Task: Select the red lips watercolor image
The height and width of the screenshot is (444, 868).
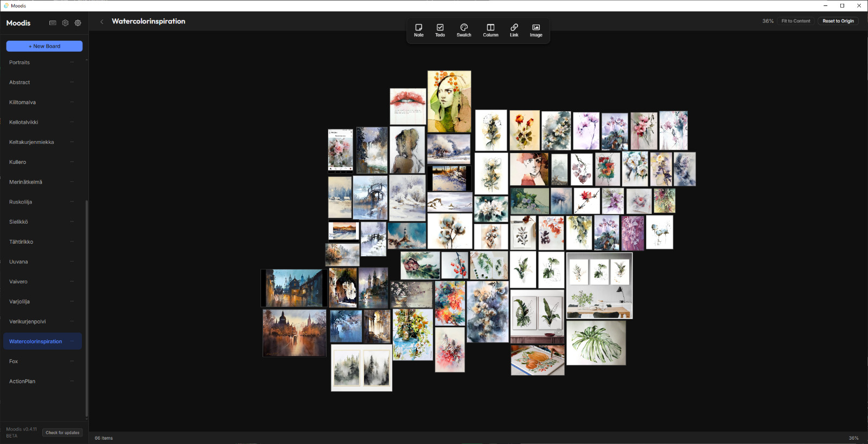Action: pos(408,106)
